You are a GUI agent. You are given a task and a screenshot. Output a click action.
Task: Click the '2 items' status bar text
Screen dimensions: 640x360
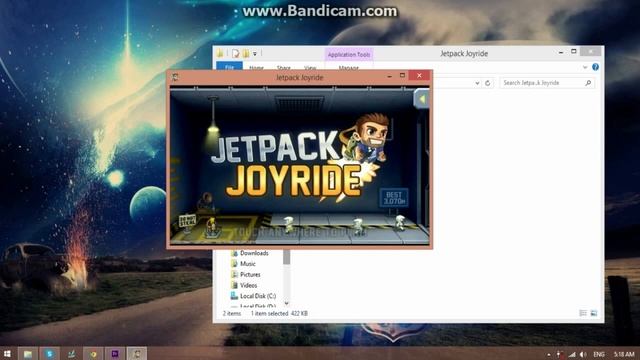click(232, 313)
